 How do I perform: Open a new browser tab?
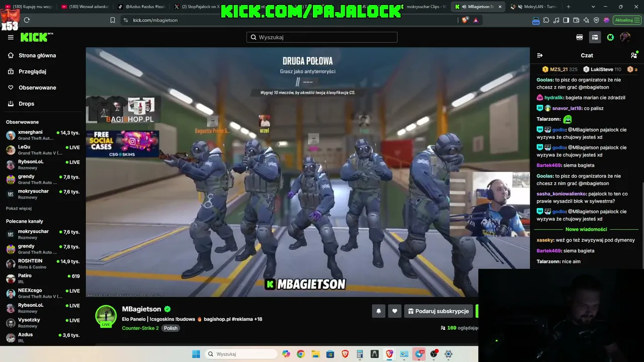click(569, 7)
